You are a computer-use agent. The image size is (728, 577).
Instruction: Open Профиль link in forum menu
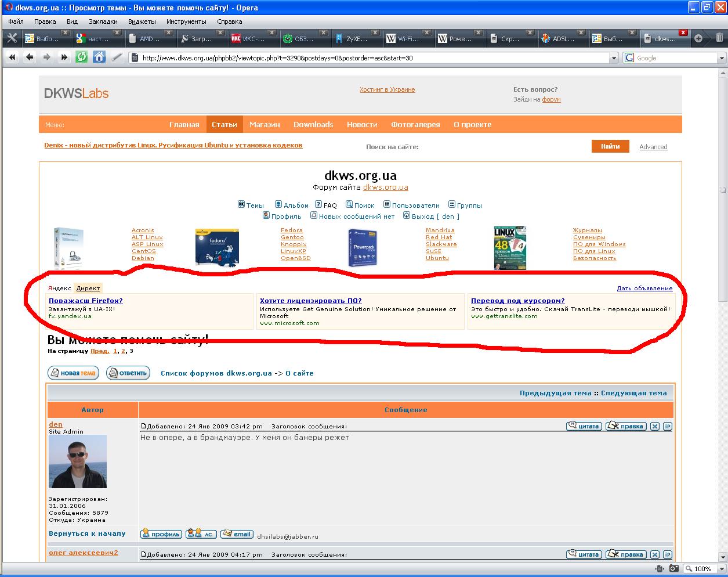[x=282, y=216]
